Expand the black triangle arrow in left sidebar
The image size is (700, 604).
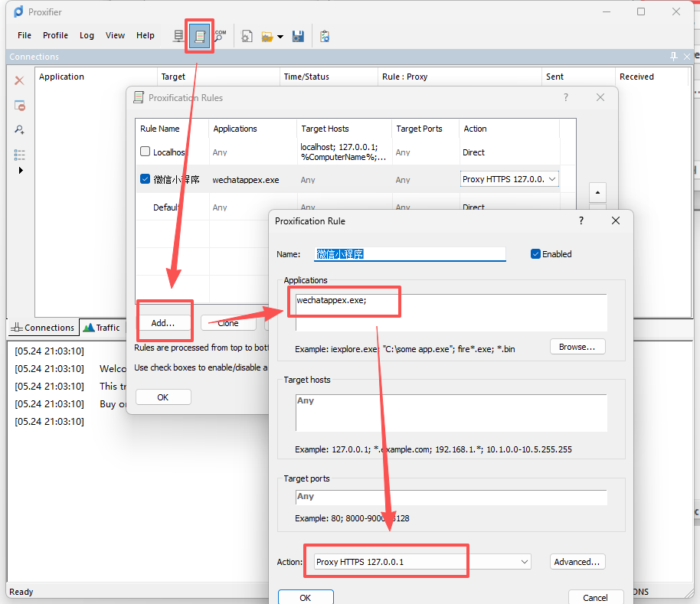coord(21,171)
